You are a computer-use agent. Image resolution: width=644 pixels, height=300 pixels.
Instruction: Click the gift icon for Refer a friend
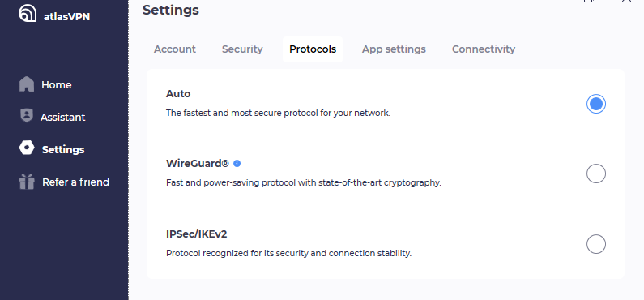pyautogui.click(x=27, y=182)
